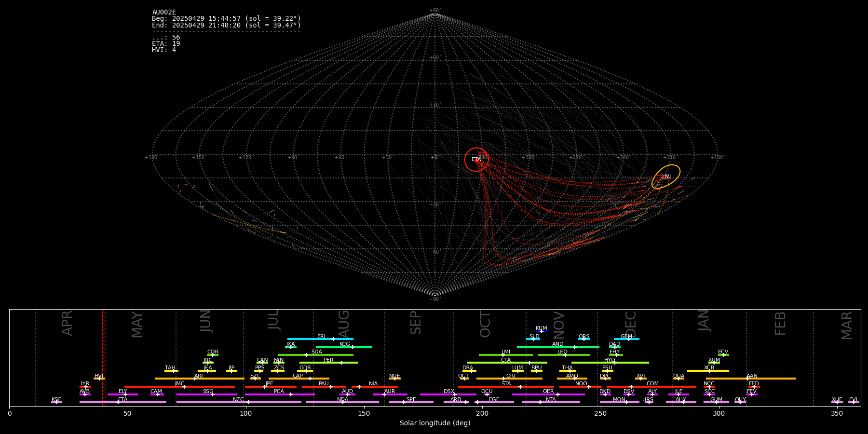Click the red COM activity bar

(x=652, y=386)
